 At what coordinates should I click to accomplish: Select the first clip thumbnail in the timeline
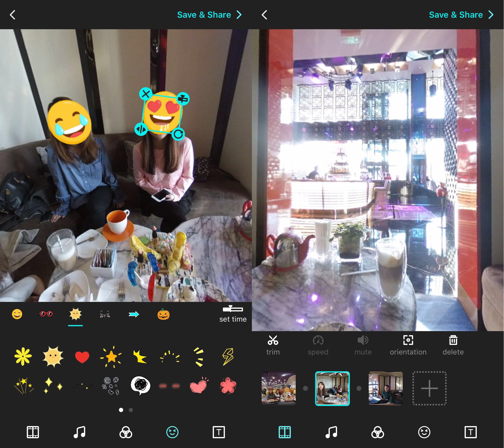pos(278,388)
